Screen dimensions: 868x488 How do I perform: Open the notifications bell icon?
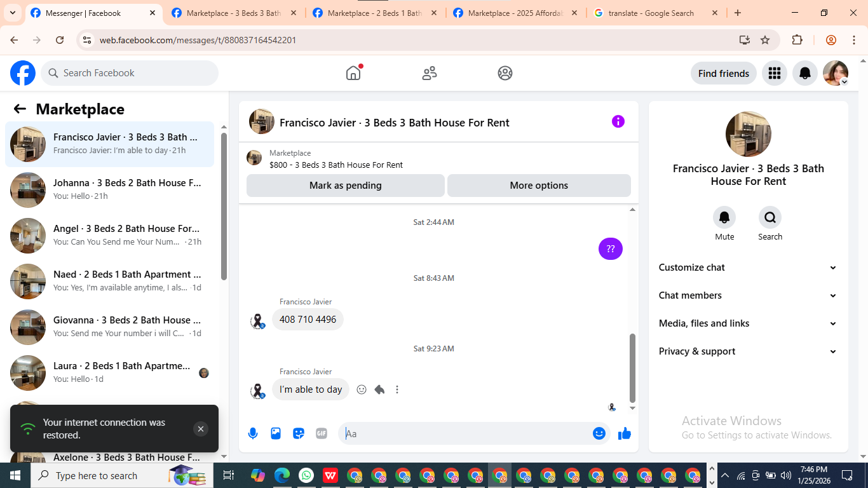(x=805, y=73)
